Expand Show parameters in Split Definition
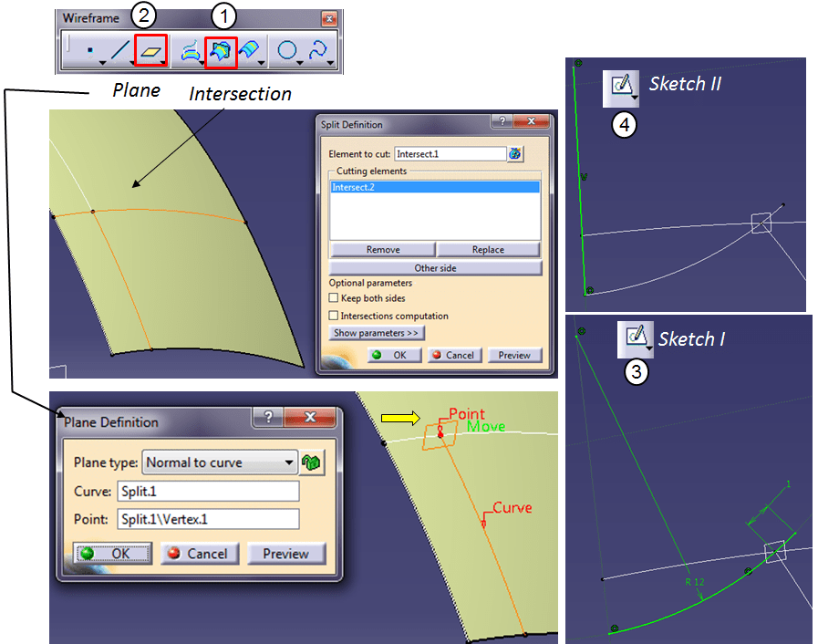818x644 pixels. [x=376, y=334]
